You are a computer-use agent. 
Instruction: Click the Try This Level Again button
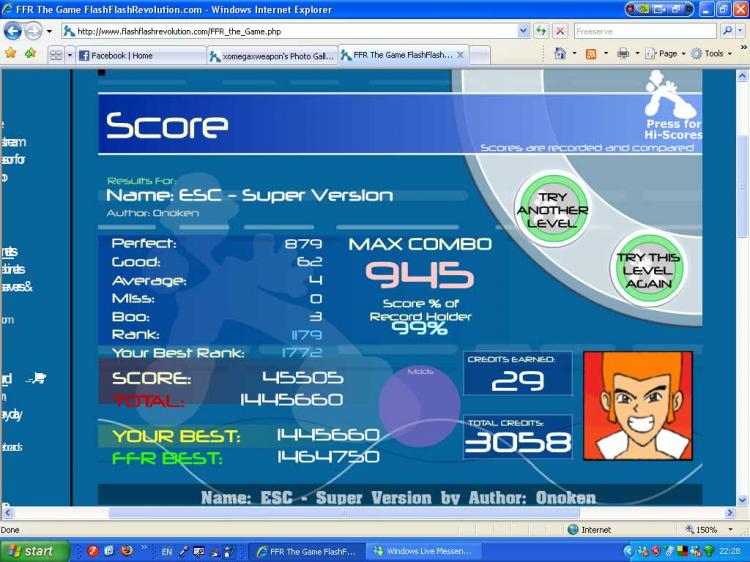648,270
